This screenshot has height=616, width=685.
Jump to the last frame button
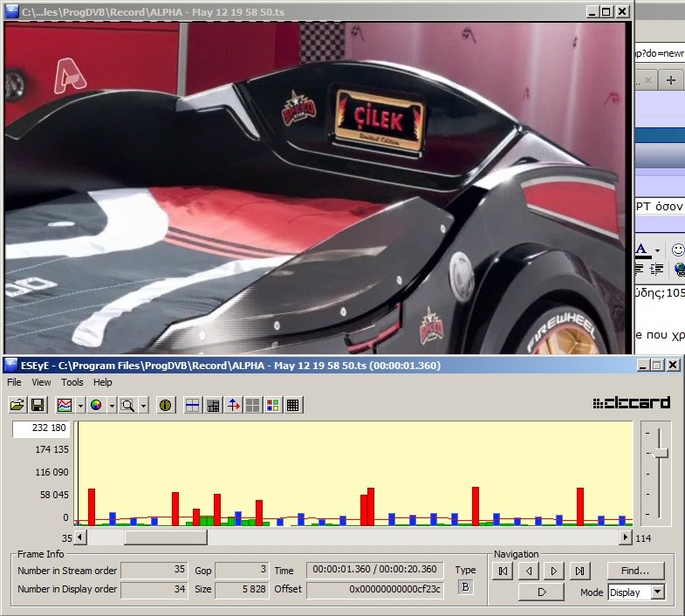pyautogui.click(x=579, y=571)
